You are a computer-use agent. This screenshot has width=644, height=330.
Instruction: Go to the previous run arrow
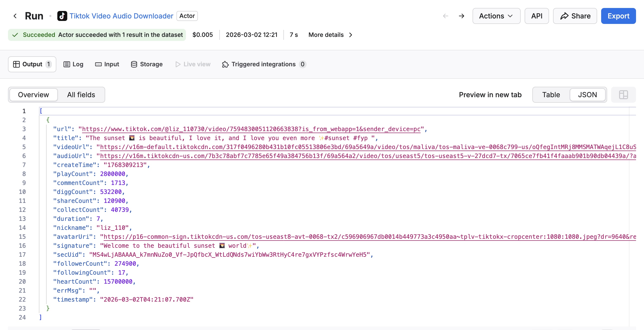(446, 16)
